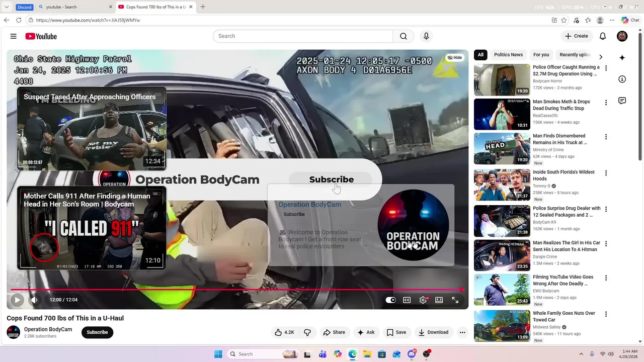Open the YouTube guide hamburger menu
Viewport: 644px width, 362px height.
coord(14,36)
